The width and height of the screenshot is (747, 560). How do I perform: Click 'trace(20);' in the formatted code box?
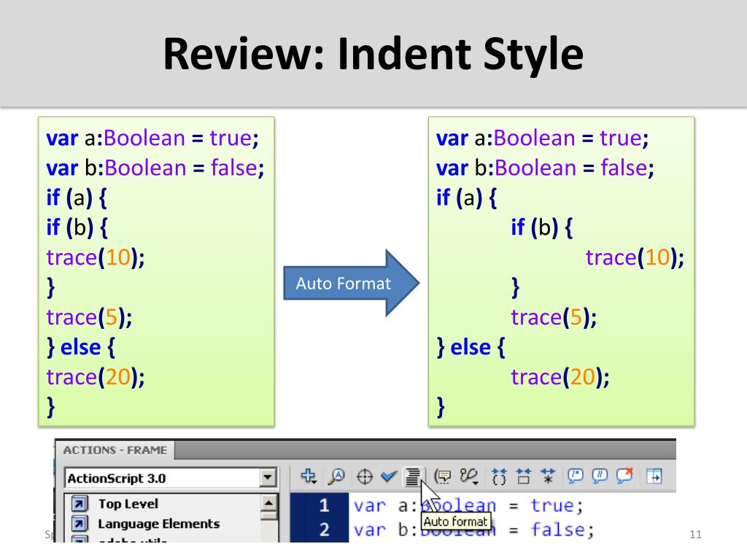[560, 377]
